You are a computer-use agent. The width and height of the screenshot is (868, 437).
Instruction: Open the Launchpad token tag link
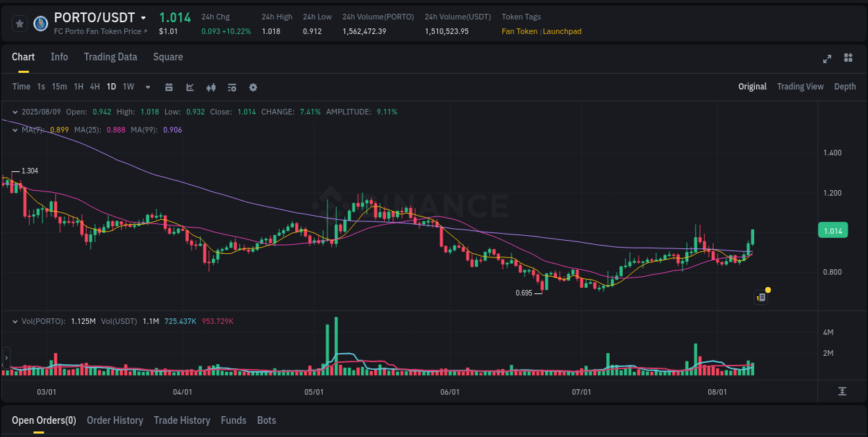562,31
